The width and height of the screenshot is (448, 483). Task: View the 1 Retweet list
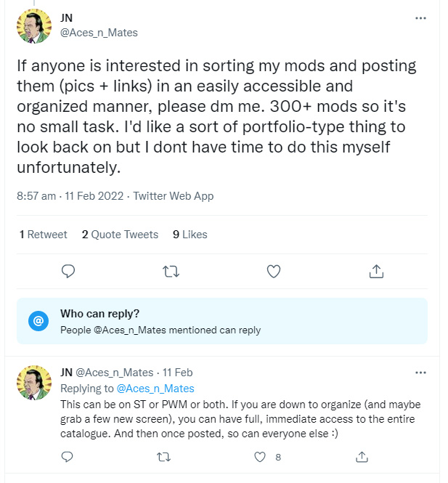[44, 234]
